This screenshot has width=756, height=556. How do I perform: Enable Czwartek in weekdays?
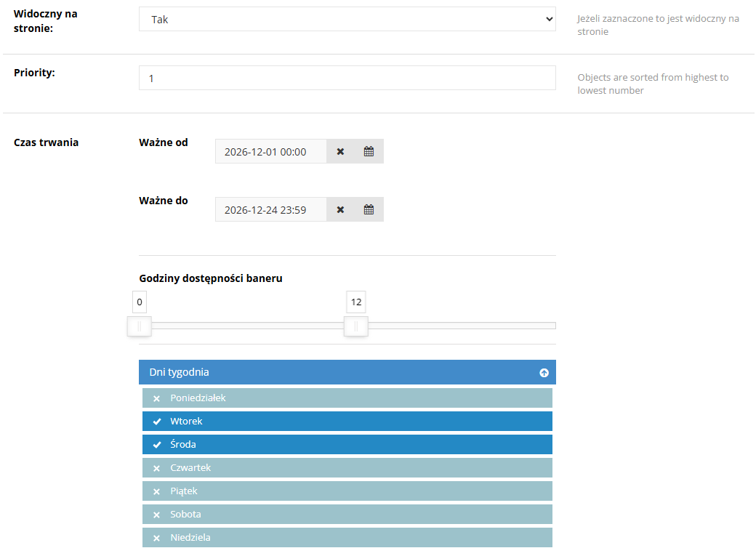tap(347, 468)
